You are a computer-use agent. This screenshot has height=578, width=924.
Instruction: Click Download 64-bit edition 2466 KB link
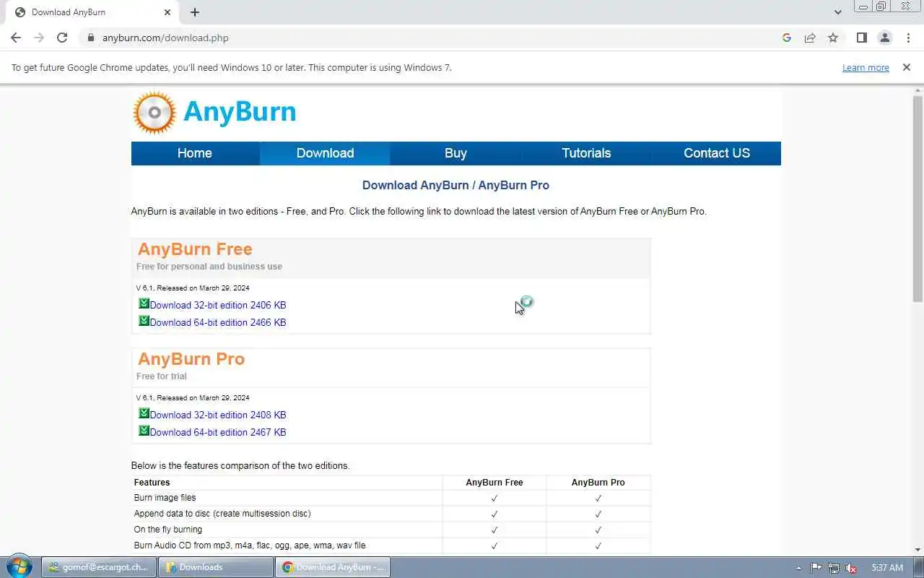218,322
